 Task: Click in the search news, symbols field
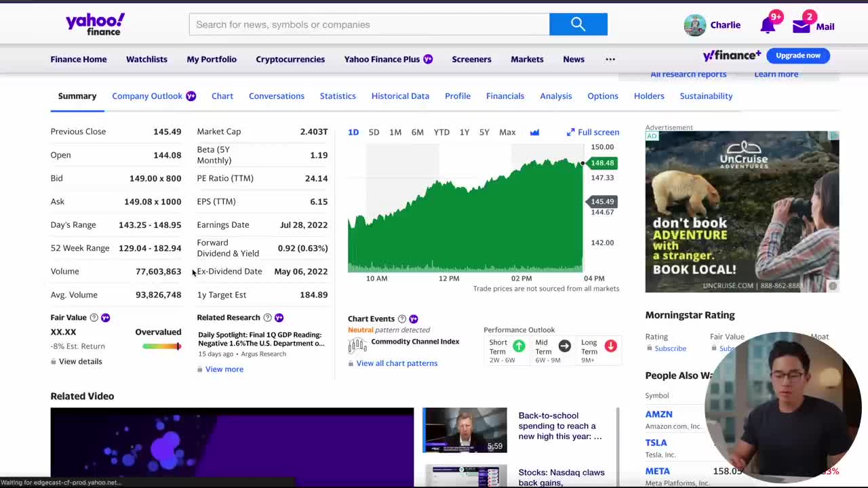pos(369,24)
